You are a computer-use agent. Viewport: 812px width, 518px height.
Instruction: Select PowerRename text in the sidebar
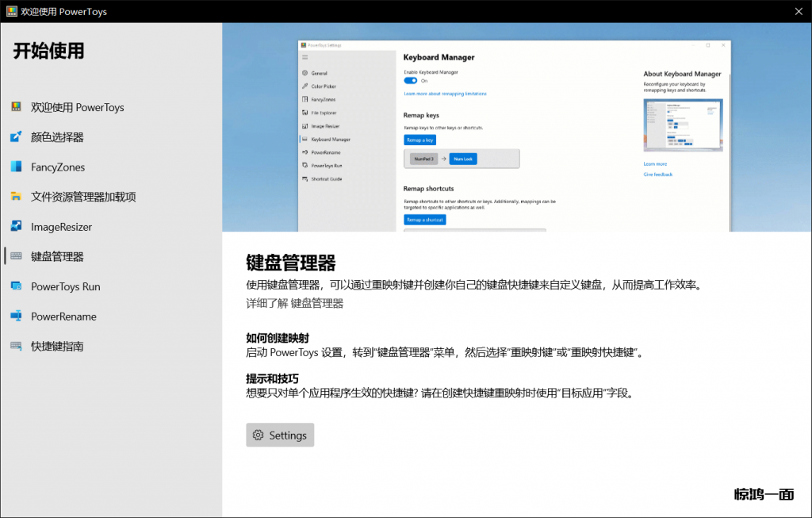pyautogui.click(x=63, y=317)
